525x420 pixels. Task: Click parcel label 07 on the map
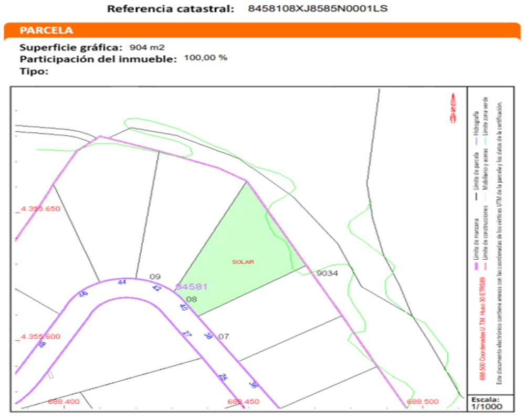tap(224, 336)
